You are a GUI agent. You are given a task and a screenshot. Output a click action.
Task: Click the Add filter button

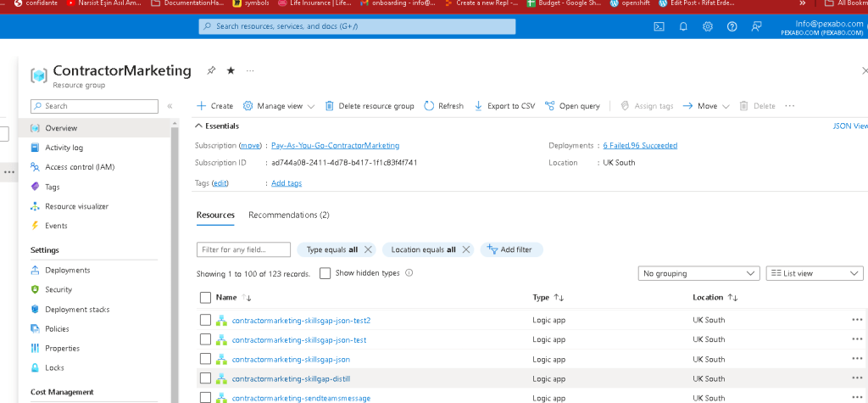pos(511,249)
